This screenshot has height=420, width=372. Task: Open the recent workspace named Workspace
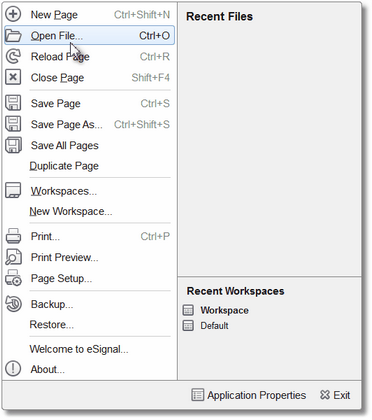(x=216, y=310)
